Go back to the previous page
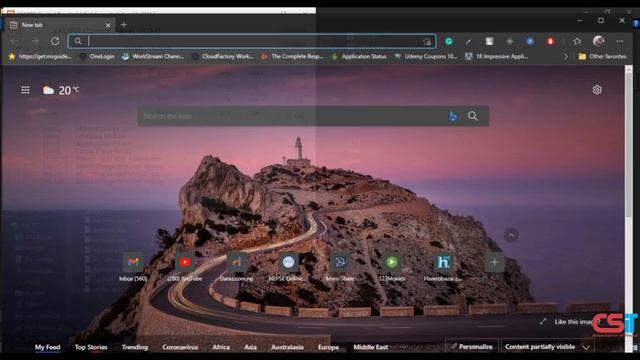 15,41
